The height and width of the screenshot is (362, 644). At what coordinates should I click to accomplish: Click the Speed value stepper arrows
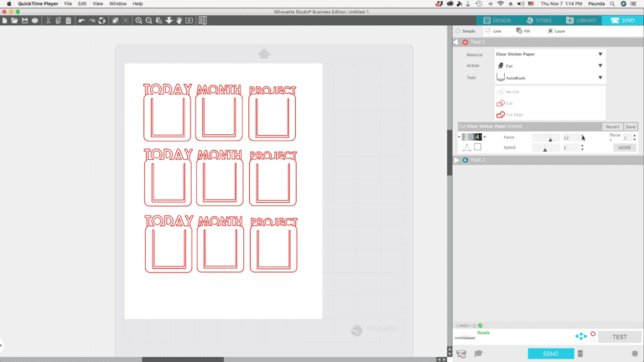583,147
